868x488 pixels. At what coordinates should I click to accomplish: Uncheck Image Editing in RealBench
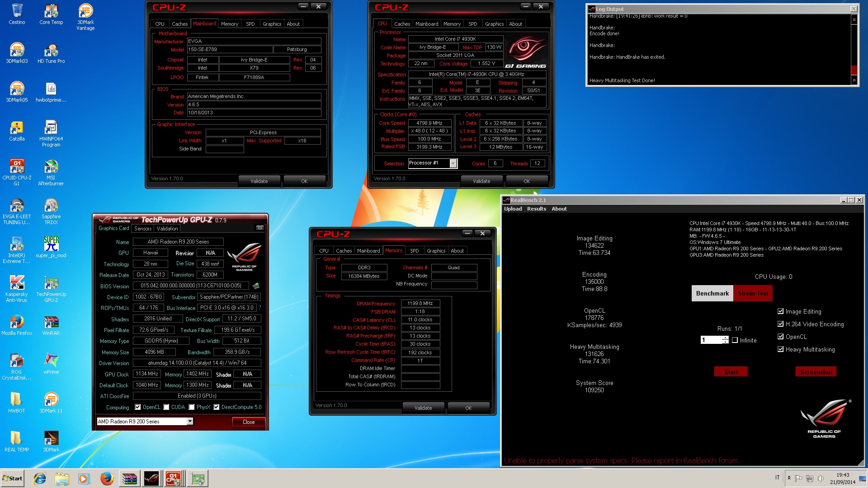(x=780, y=311)
